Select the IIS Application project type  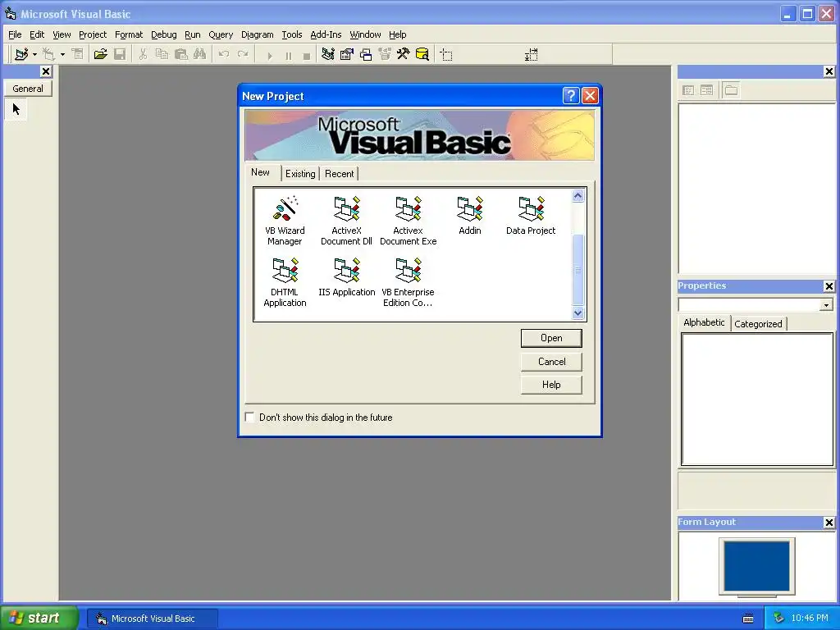point(347,277)
